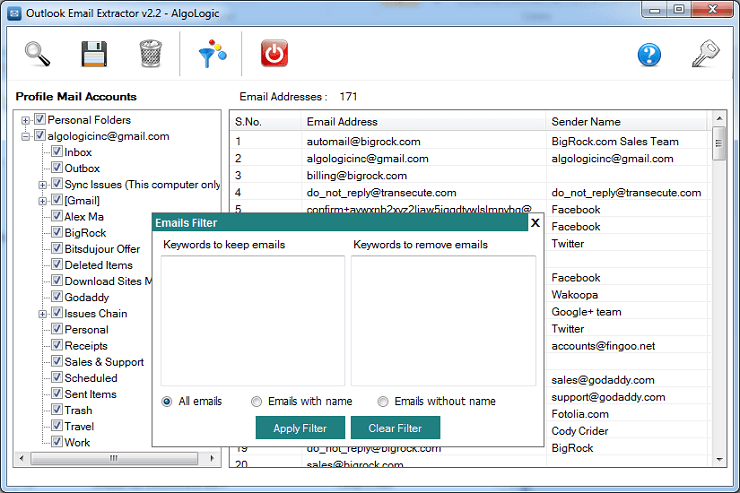740x493 pixels.
Task: Select the All emails radio button
Action: click(x=167, y=401)
